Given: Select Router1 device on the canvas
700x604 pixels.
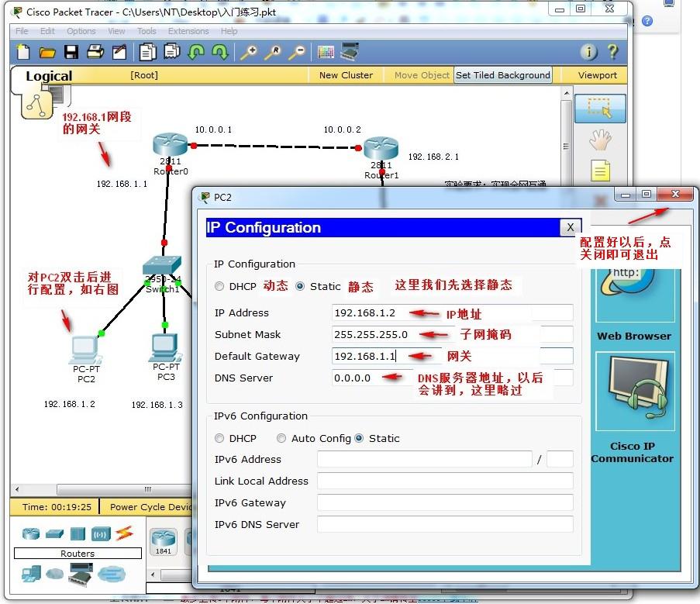Looking at the screenshot, I should (381, 149).
